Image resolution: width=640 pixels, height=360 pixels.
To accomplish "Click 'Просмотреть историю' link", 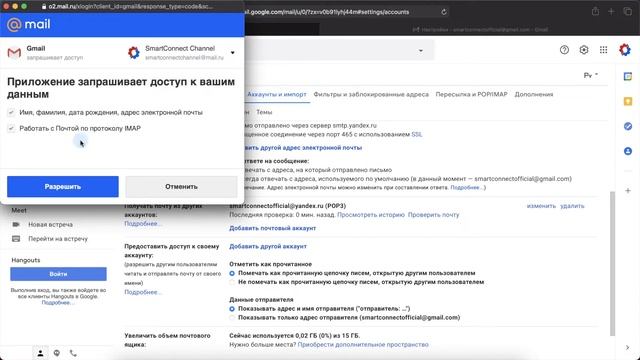I will coord(371,215).
